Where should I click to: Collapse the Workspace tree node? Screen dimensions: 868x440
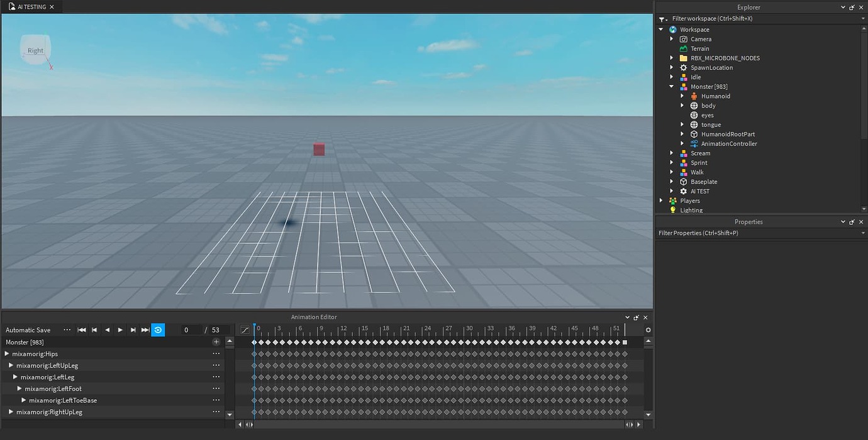(660, 29)
